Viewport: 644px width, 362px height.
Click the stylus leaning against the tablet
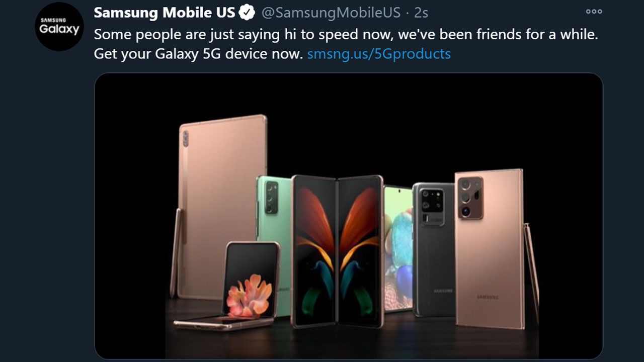coord(176,251)
